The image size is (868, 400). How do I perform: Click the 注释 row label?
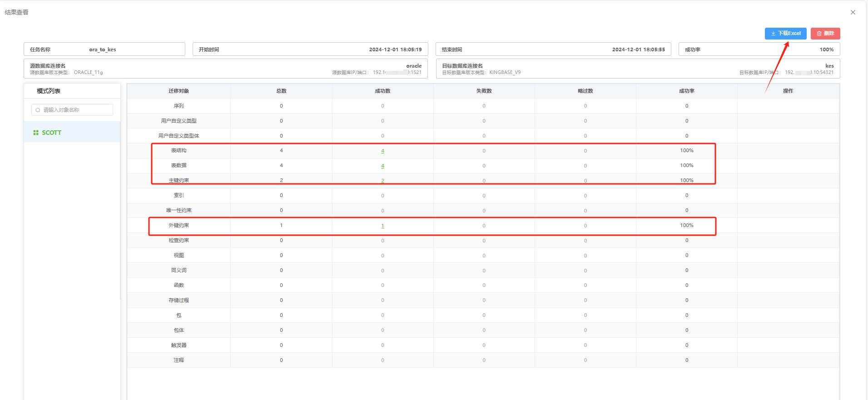coord(179,360)
